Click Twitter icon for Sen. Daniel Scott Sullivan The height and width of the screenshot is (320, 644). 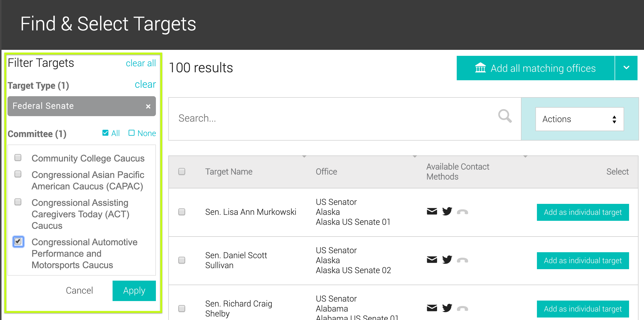click(447, 260)
